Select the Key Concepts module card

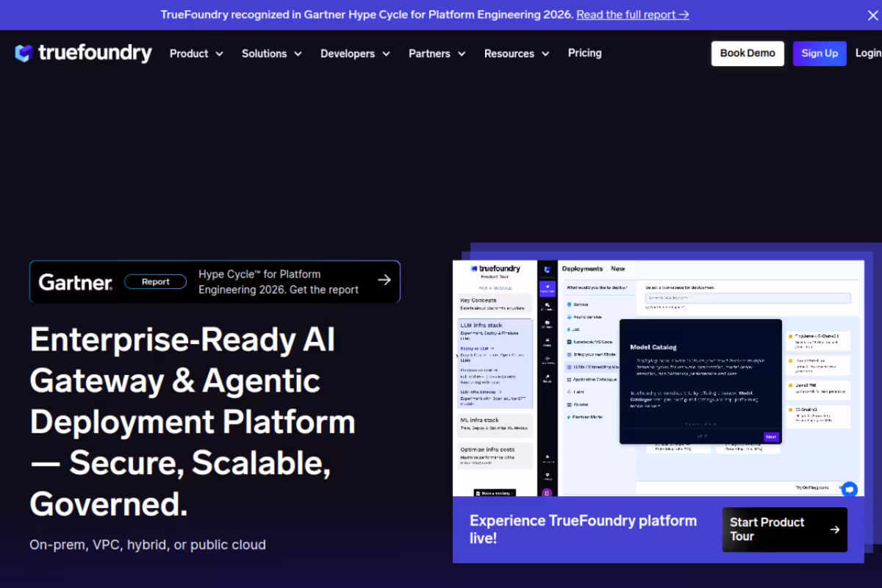pyautogui.click(x=495, y=304)
